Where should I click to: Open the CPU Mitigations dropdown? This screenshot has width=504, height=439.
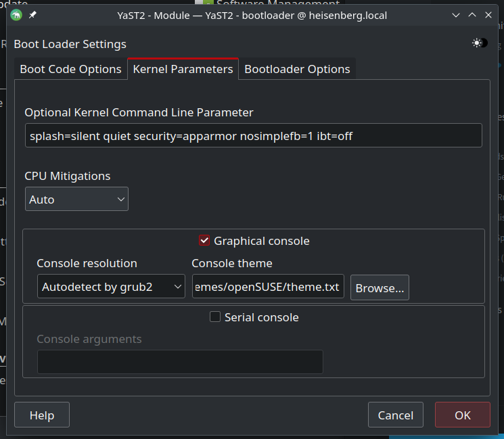click(x=76, y=200)
